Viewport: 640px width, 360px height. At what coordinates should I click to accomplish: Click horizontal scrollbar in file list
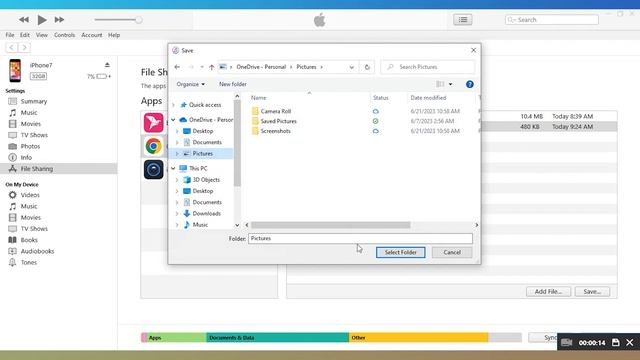[x=331, y=225]
